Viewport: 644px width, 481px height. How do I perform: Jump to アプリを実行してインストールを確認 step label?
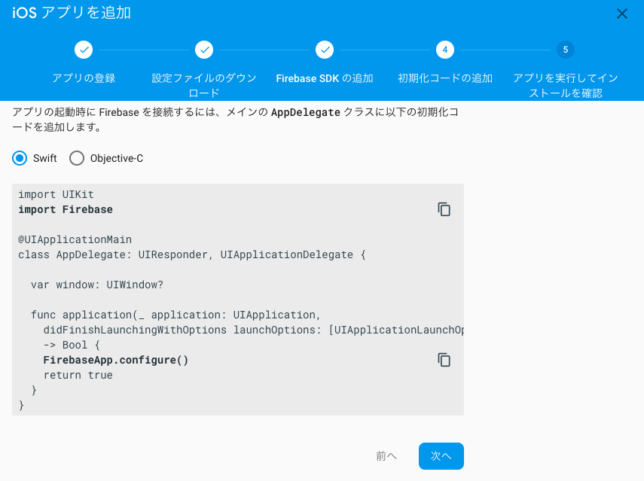click(x=566, y=85)
